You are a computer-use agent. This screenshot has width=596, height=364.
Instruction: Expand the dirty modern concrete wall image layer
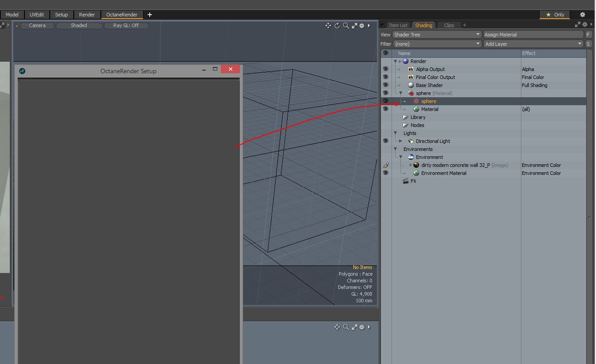[410, 165]
